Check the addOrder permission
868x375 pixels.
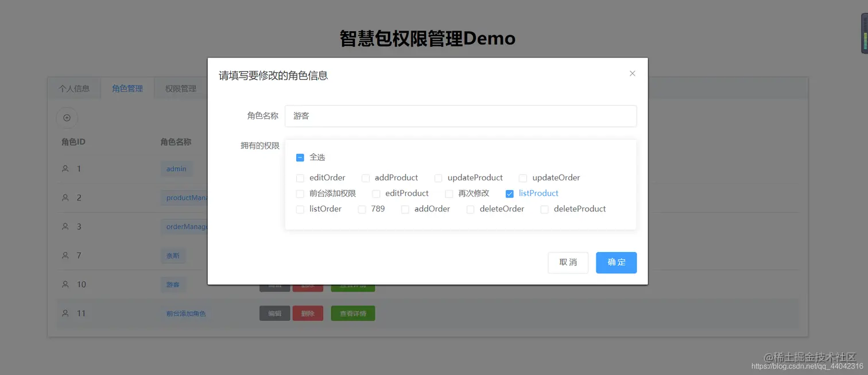click(x=405, y=209)
